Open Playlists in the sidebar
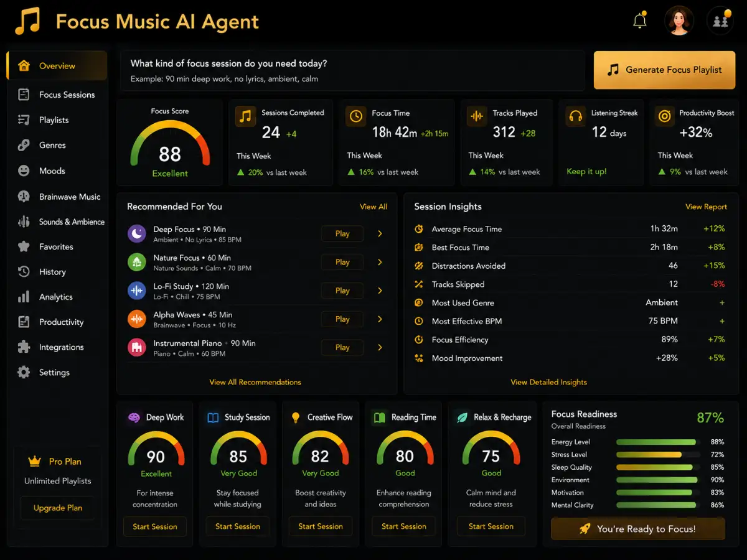747x560 pixels. point(57,120)
